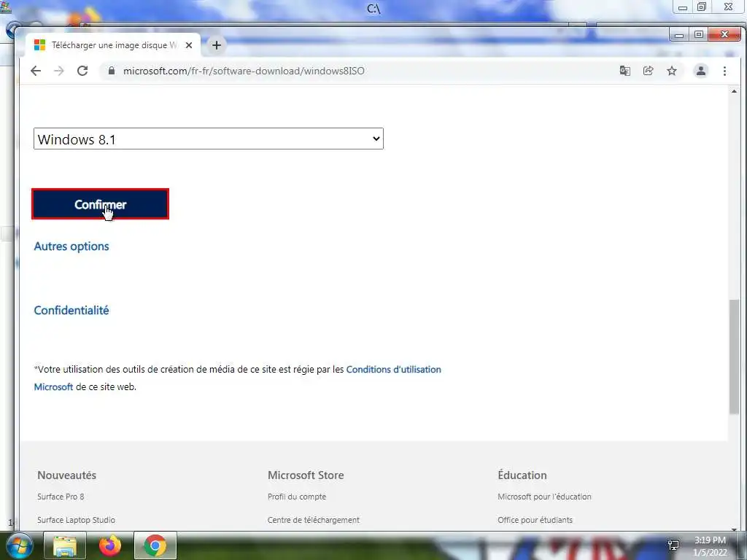Screen dimensions: 747x560
Task: Click the share page icon
Action: click(x=648, y=71)
